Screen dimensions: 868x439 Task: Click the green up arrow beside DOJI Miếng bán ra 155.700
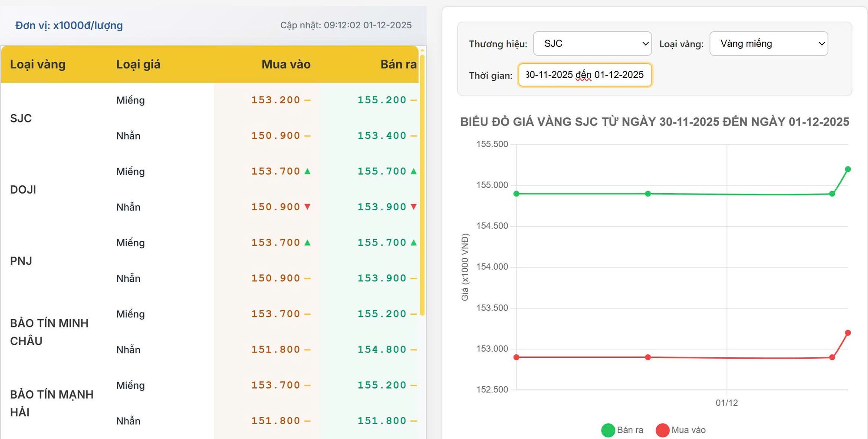pos(414,172)
